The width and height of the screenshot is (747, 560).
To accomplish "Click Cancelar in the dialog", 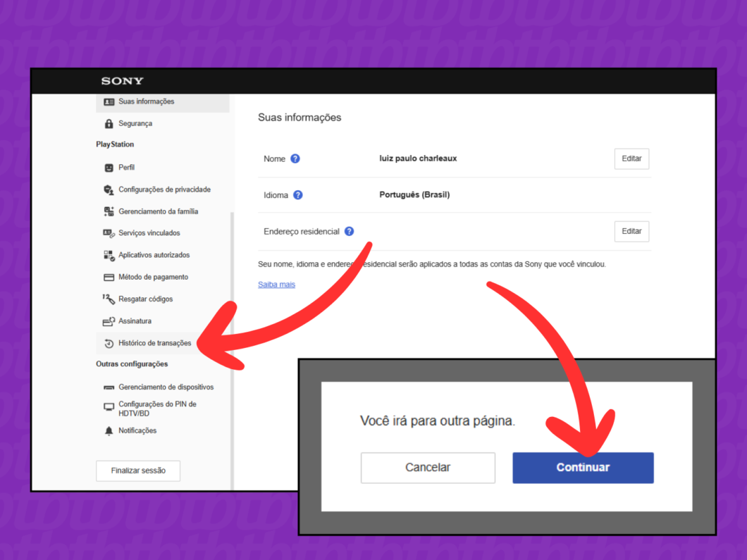I will pos(428,468).
